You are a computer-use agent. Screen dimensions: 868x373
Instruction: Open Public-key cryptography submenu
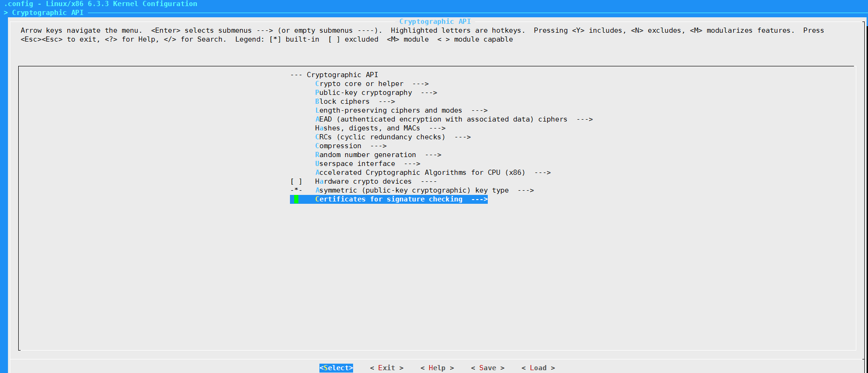pos(363,93)
